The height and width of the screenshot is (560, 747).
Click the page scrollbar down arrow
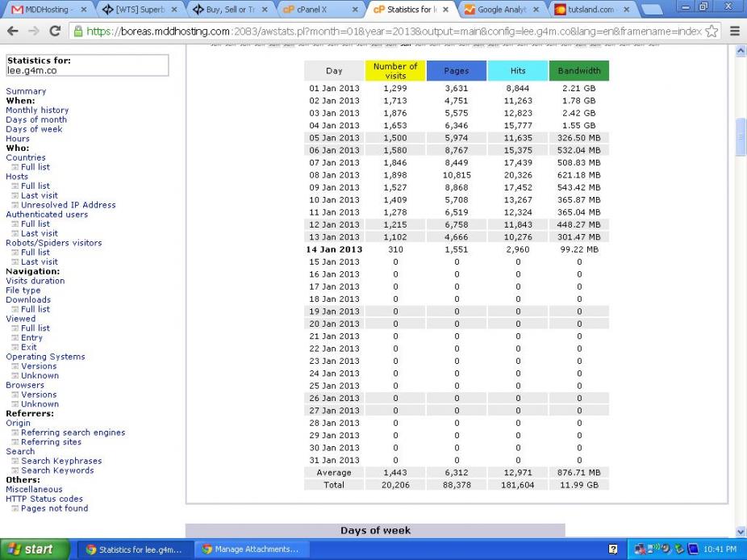pos(741,532)
